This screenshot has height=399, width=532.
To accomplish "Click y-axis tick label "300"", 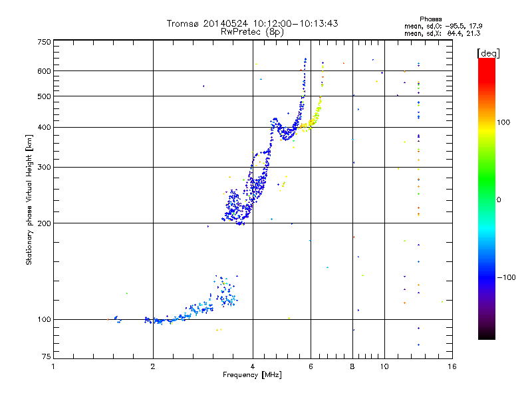I will [x=45, y=168].
